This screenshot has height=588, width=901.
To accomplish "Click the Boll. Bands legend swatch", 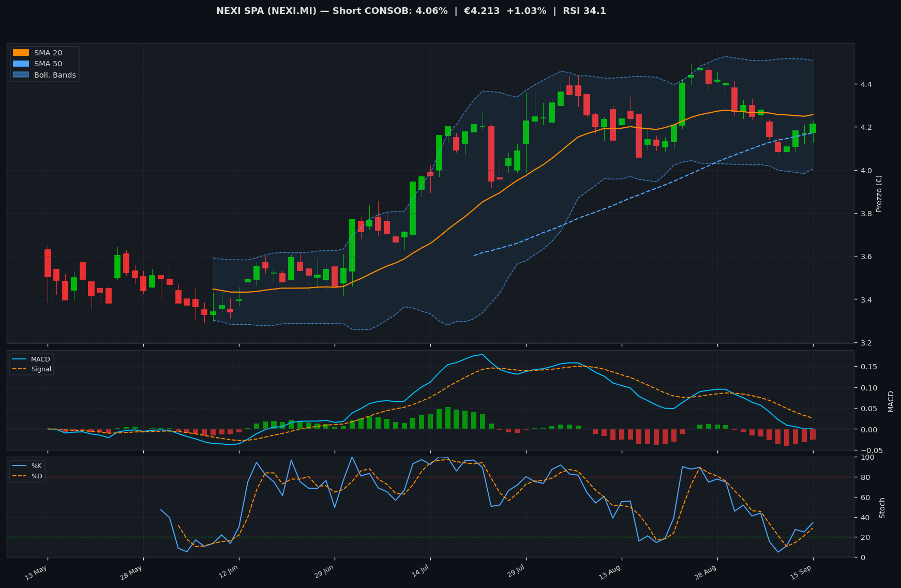I will 21,75.
